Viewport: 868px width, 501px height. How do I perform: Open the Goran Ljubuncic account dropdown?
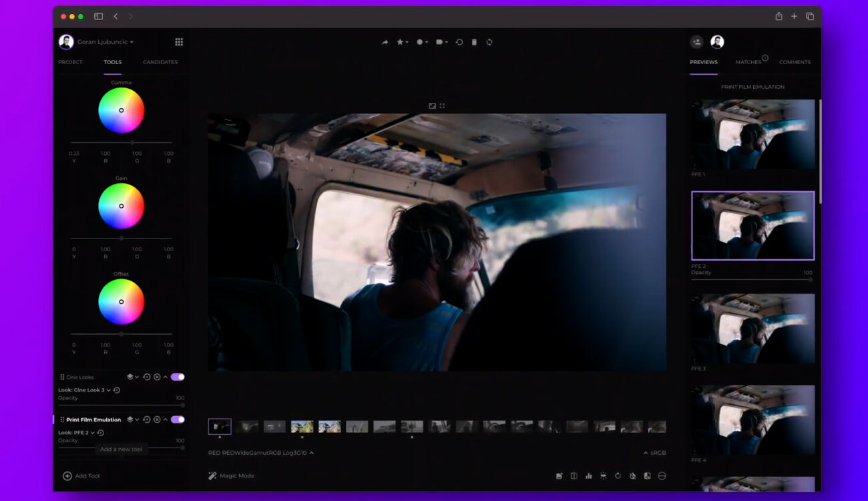(105, 42)
